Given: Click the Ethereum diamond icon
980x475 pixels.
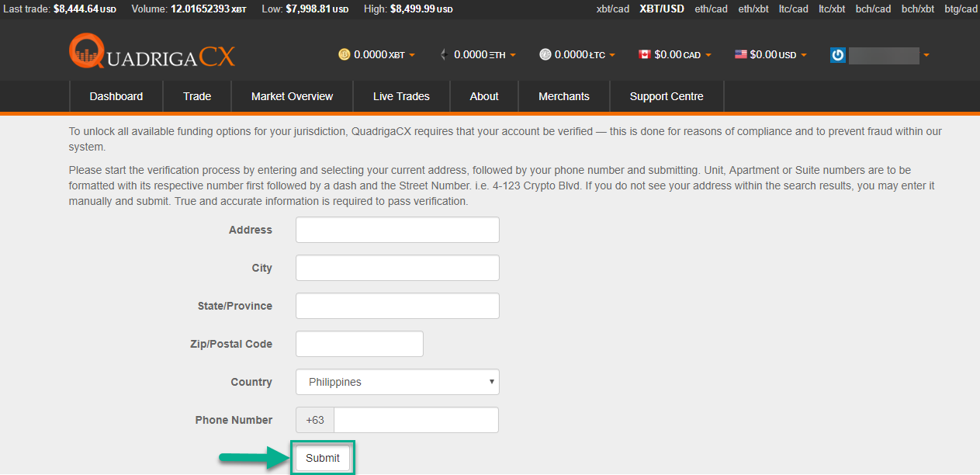Looking at the screenshot, I should [445, 54].
